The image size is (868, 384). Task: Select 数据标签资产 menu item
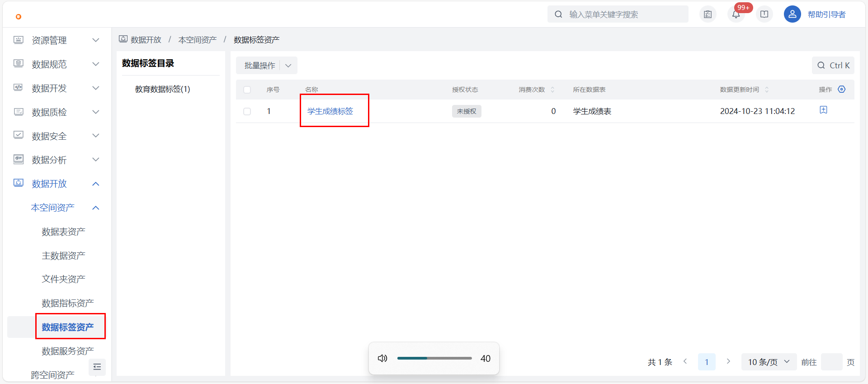pos(68,327)
